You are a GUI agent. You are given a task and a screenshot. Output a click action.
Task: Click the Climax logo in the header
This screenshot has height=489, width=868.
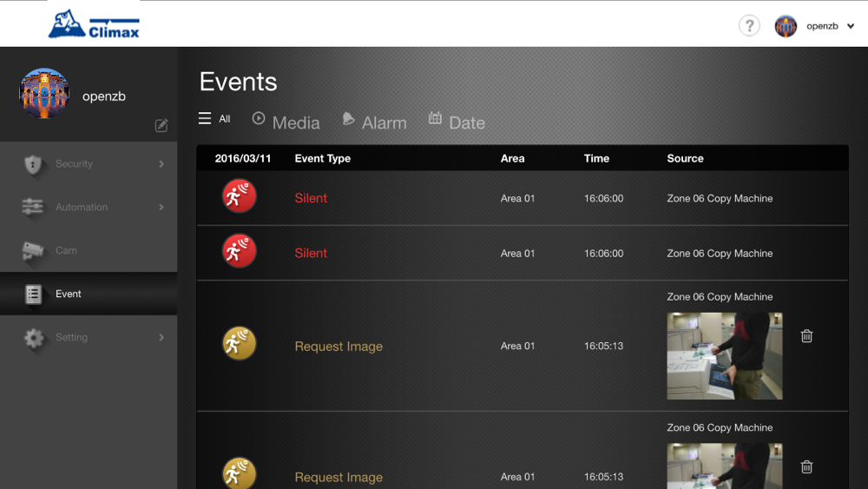point(94,23)
